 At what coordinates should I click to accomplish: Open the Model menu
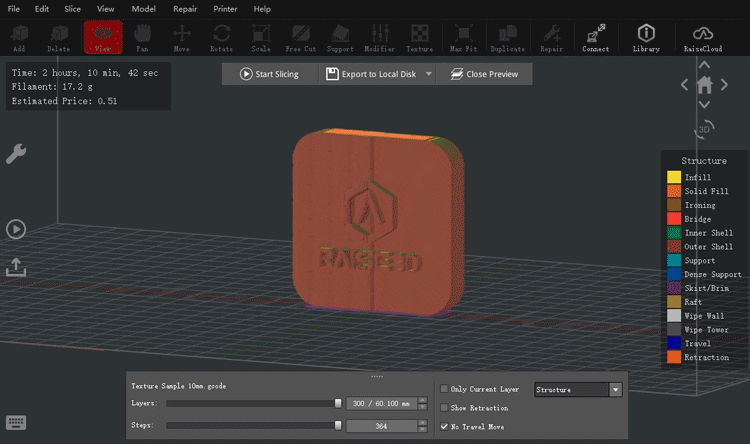click(x=143, y=9)
